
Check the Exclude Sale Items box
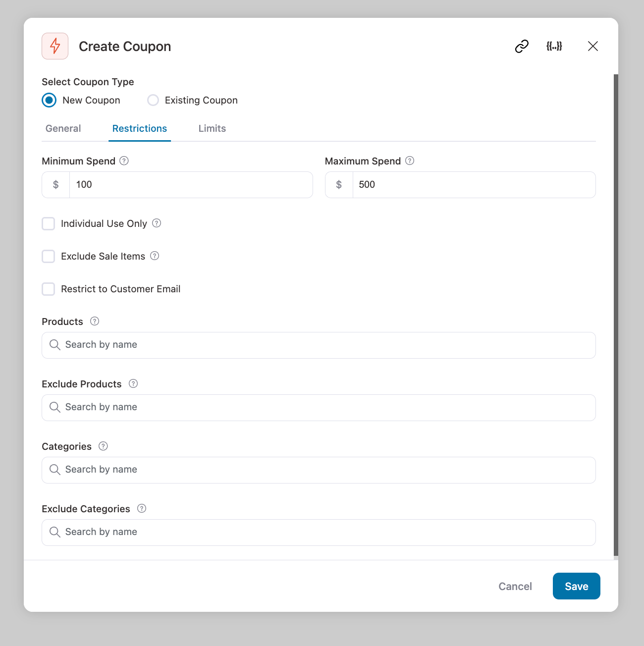(x=49, y=256)
